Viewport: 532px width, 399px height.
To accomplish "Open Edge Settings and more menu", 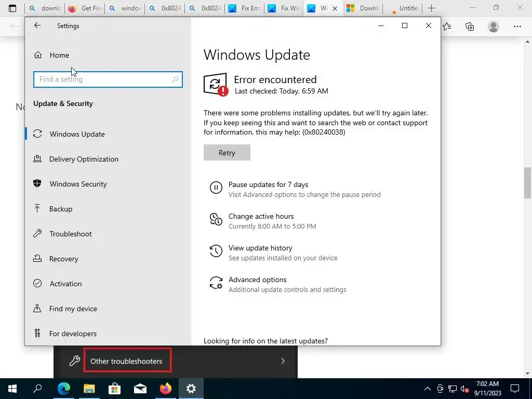I will (x=517, y=26).
